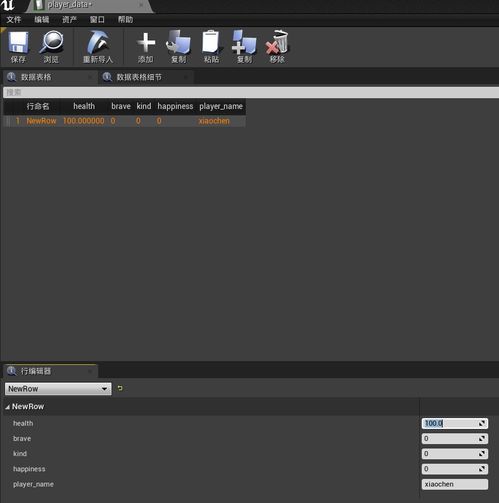
Task: Click the duplicate row icon with plus
Action: click(244, 47)
